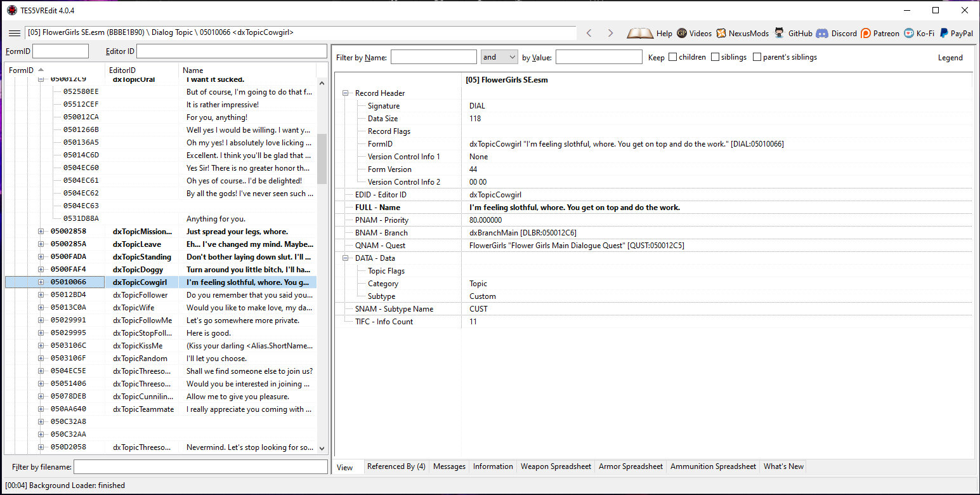
Task: Enable parent's siblings checkbox
Action: click(757, 57)
